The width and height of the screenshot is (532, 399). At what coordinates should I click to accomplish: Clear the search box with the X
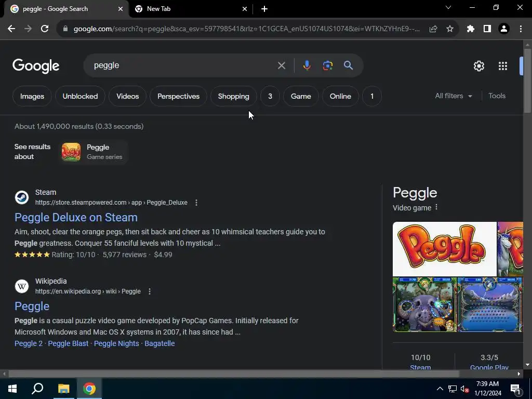tap(281, 65)
